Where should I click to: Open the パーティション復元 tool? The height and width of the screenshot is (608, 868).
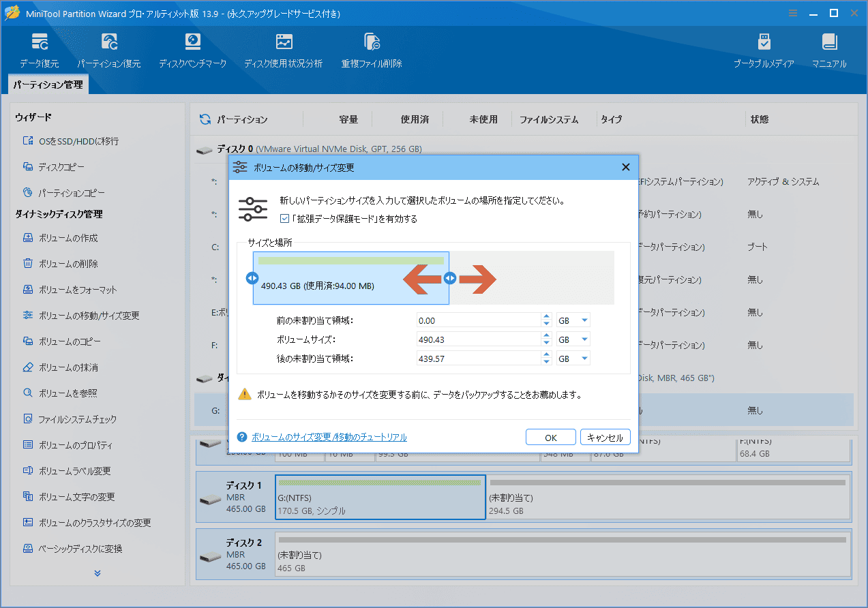tap(109, 51)
